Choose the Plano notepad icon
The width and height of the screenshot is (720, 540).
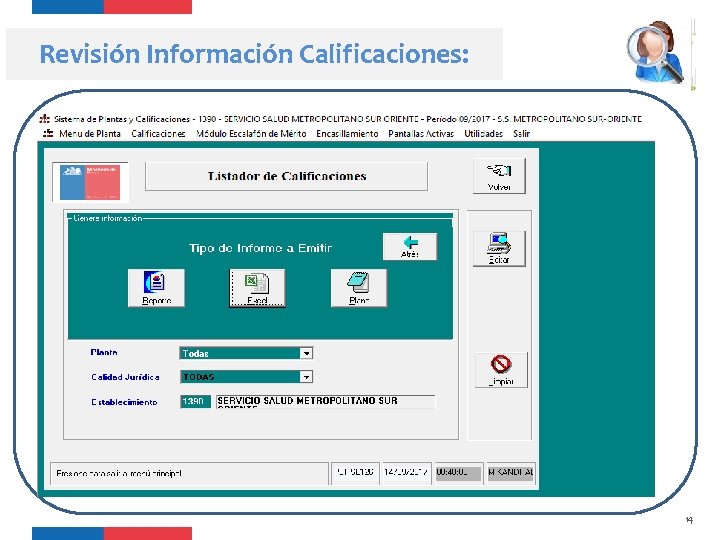(359, 288)
